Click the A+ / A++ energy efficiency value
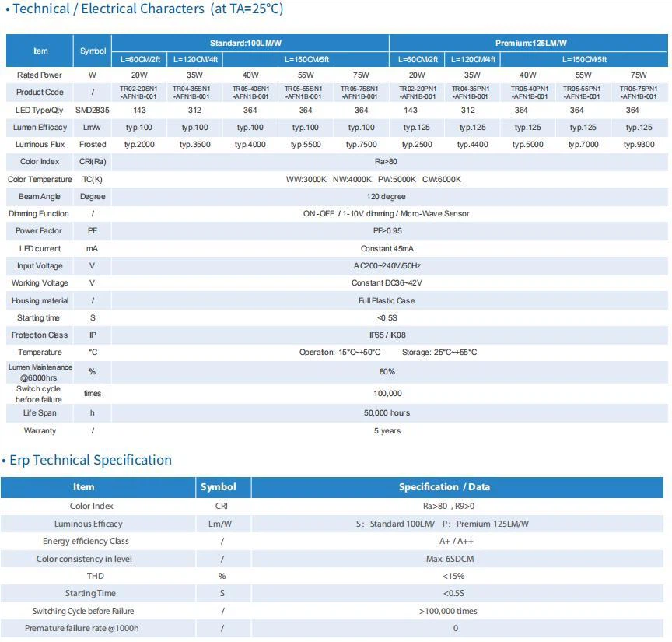Image resolution: width=672 pixels, height=642 pixels. (x=455, y=542)
